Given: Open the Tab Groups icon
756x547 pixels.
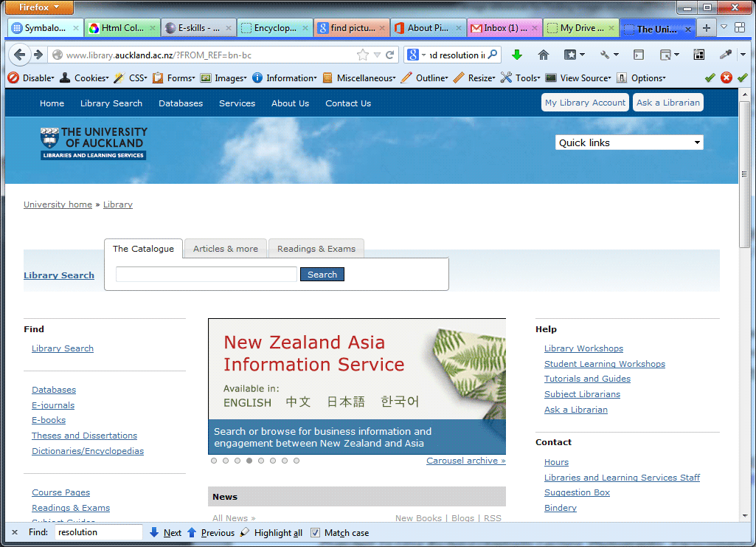Looking at the screenshot, I should (740, 27).
